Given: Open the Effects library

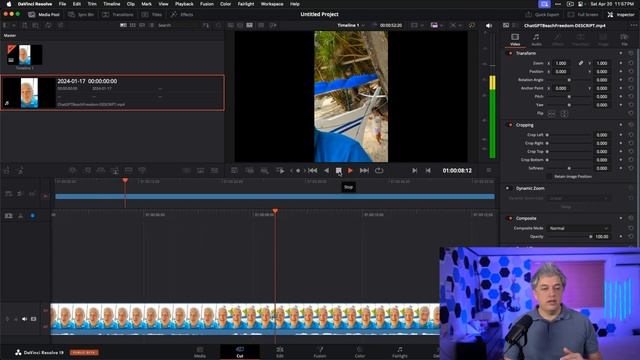Looking at the screenshot, I should [182, 14].
